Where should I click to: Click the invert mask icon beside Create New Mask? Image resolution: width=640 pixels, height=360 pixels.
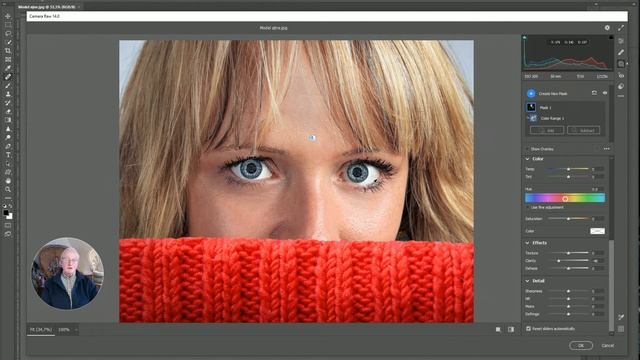(x=594, y=93)
